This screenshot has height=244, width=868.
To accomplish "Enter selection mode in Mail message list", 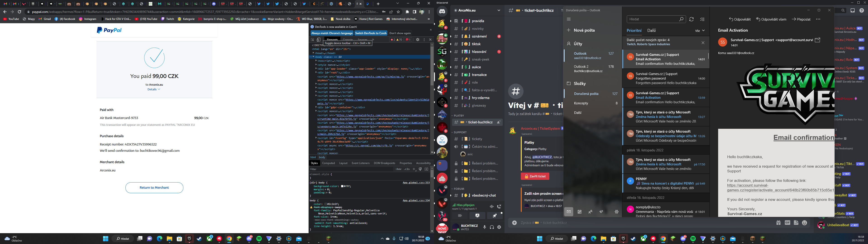I will tap(702, 19).
